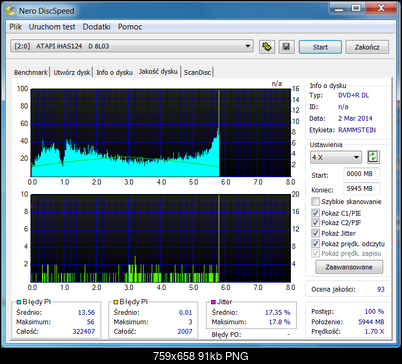Switch to the Benchmark tab
Screen dimensions: 402x364
click(31, 72)
